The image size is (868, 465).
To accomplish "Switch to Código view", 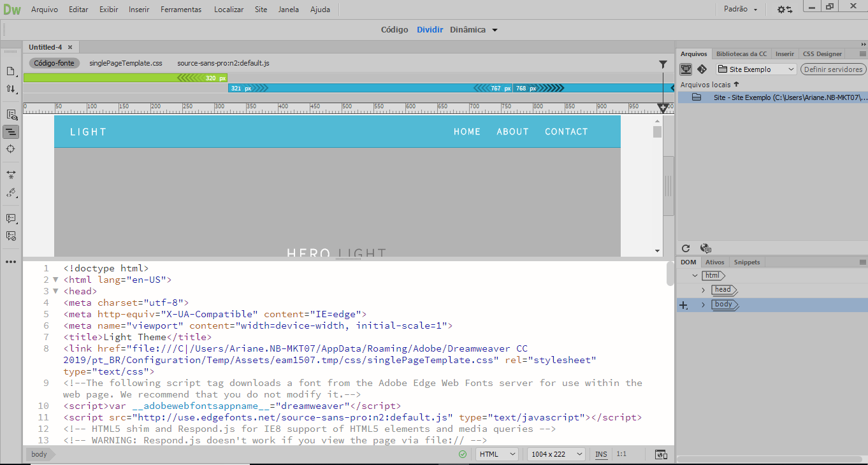I will pyautogui.click(x=394, y=30).
